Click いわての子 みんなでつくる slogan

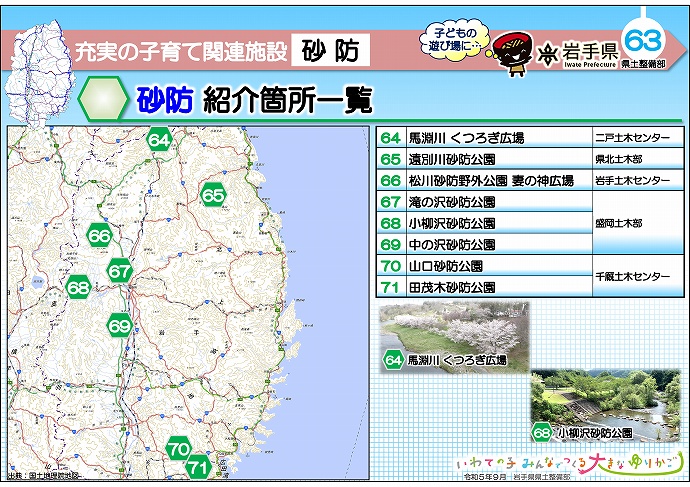568,463
